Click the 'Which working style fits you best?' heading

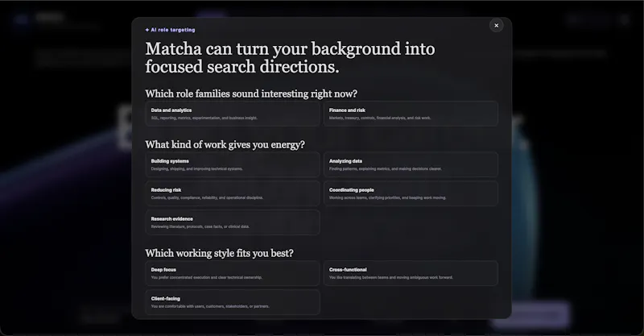click(x=219, y=253)
